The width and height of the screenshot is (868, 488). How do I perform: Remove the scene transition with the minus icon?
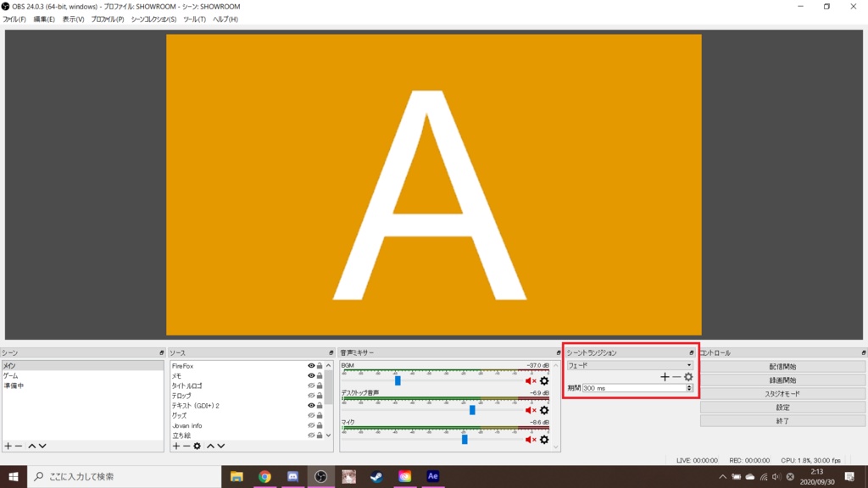pyautogui.click(x=676, y=377)
